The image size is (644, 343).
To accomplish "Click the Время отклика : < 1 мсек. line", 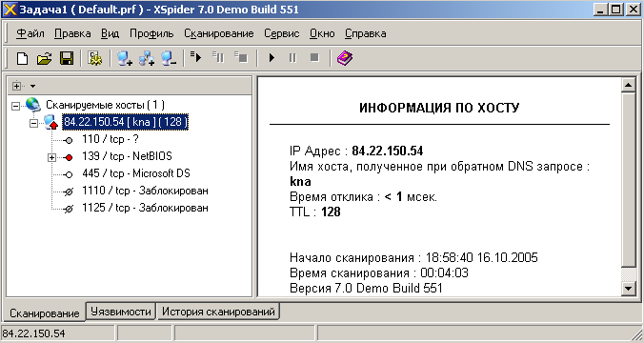I will pyautogui.click(x=364, y=197).
